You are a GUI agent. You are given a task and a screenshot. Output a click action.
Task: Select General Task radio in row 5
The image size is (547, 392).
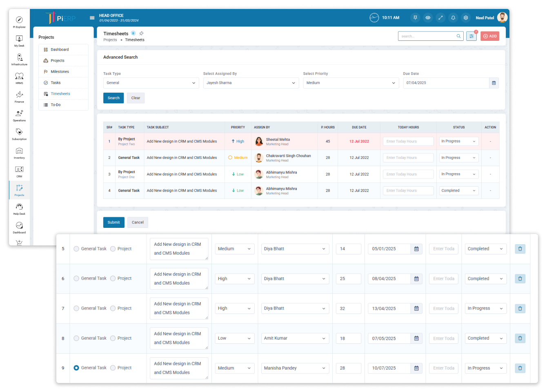pos(76,248)
